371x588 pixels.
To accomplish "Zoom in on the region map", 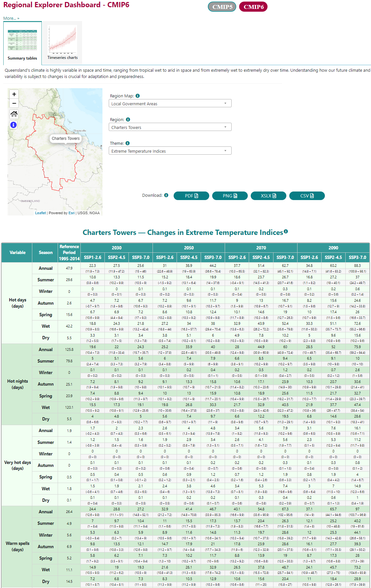I will (x=14, y=94).
